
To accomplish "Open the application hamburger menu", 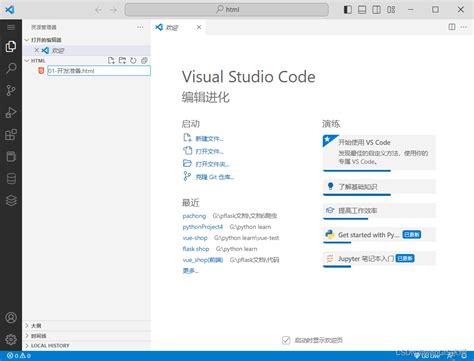I will click(x=11, y=27).
